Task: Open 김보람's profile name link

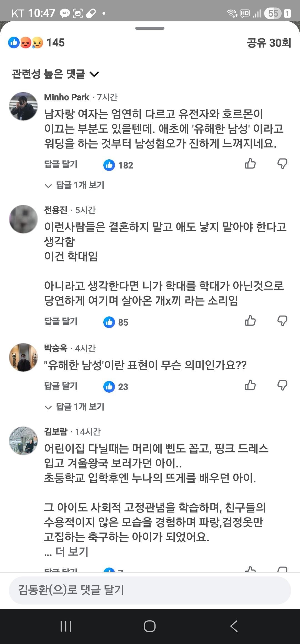Action: point(56,431)
